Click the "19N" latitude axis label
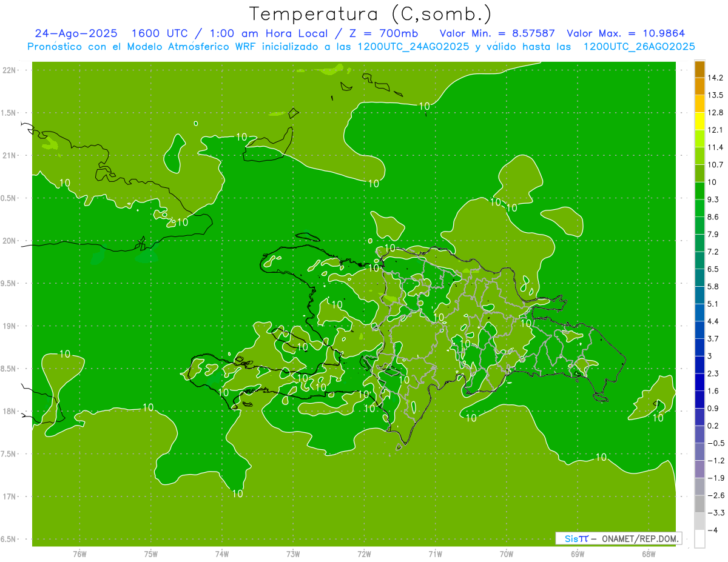This screenshot has height=562, width=728. point(10,326)
